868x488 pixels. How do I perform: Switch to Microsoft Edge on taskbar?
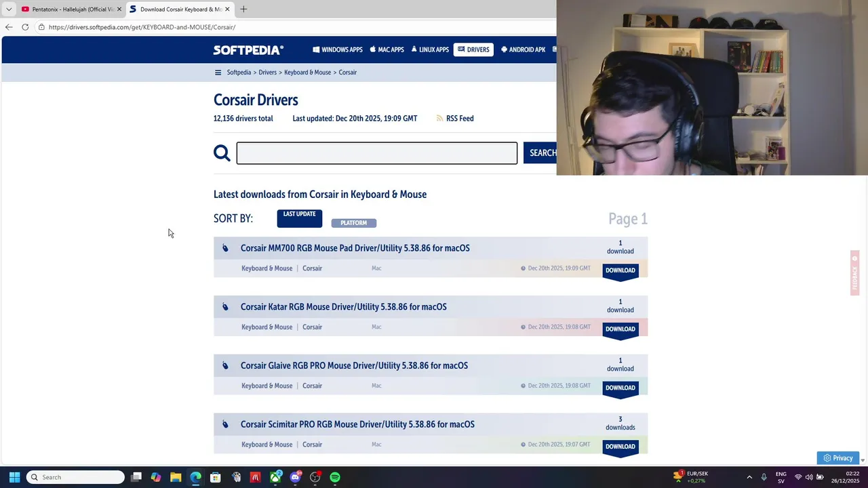[x=195, y=477]
